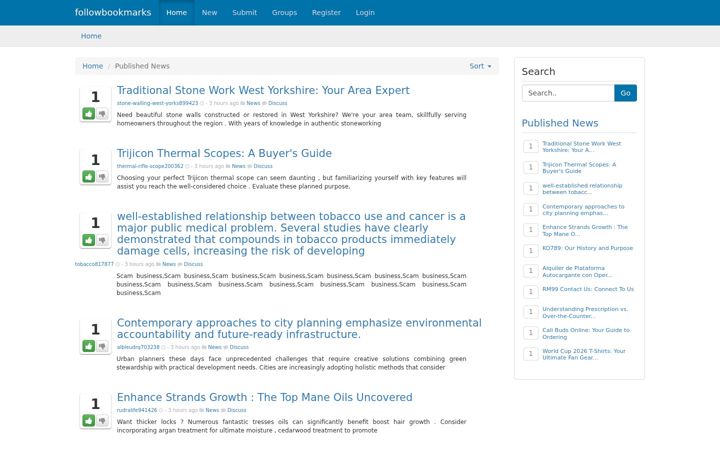Click News category under Enhance Strands Growth
The image size is (720, 450).
click(x=212, y=410)
